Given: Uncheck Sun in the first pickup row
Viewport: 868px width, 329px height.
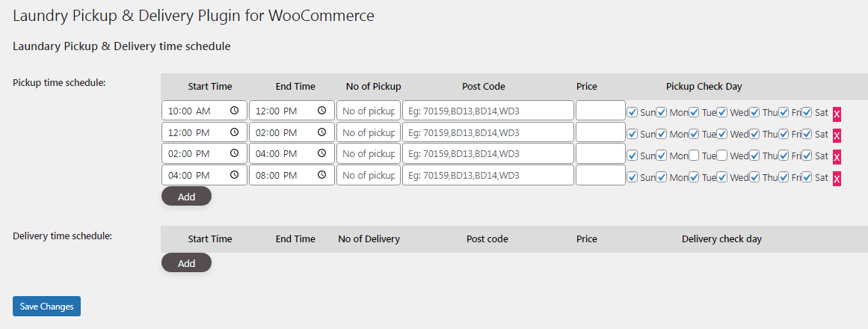Looking at the screenshot, I should click(x=632, y=112).
